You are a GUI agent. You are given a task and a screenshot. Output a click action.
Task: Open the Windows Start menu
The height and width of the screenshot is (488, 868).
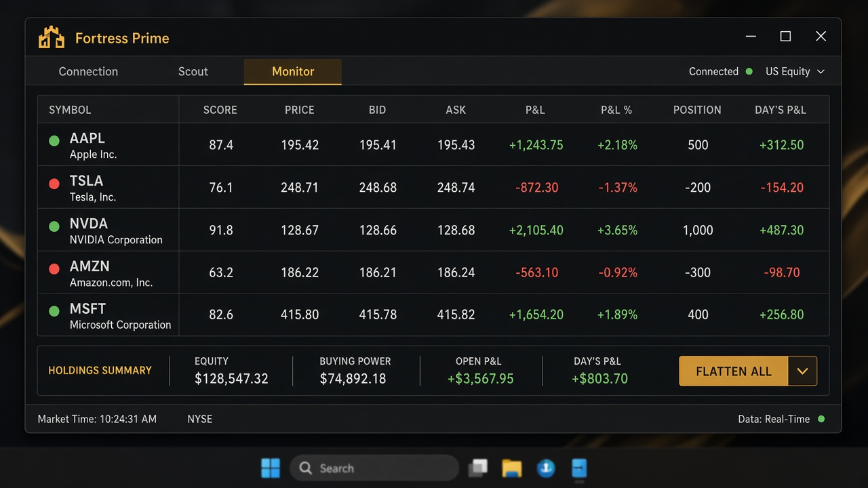point(271,468)
